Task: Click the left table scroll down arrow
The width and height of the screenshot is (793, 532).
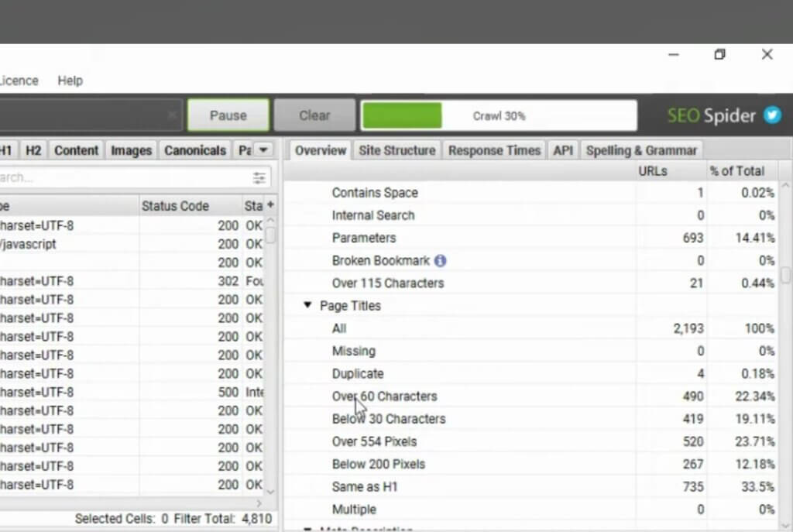Action: (x=270, y=491)
